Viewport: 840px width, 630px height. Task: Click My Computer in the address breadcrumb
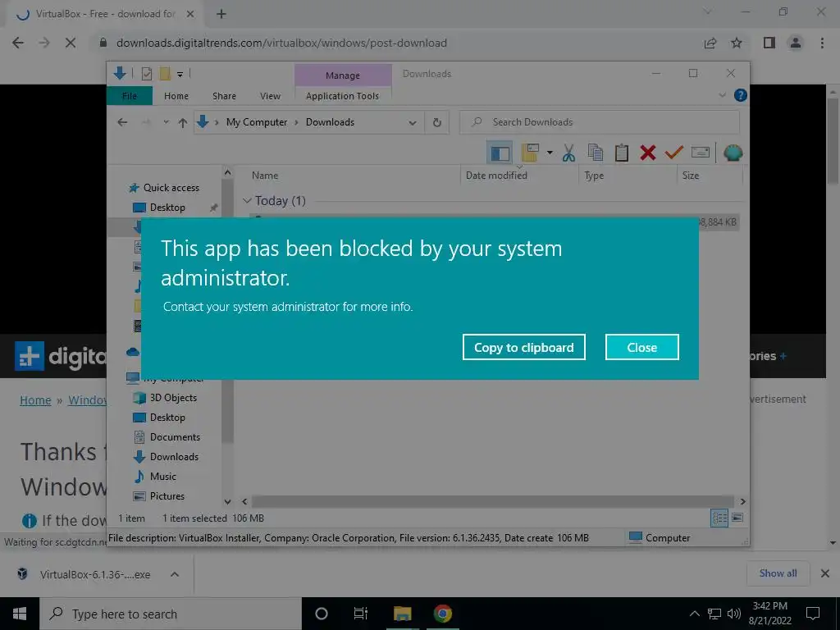tap(257, 122)
